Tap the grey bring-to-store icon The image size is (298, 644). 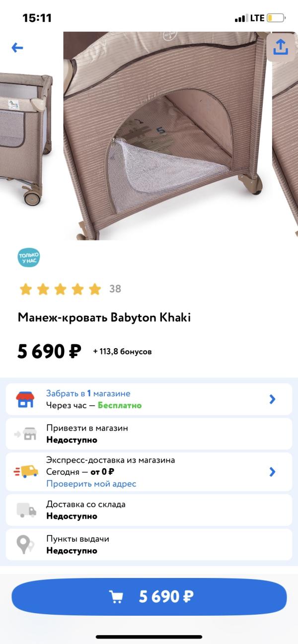pyautogui.click(x=26, y=433)
